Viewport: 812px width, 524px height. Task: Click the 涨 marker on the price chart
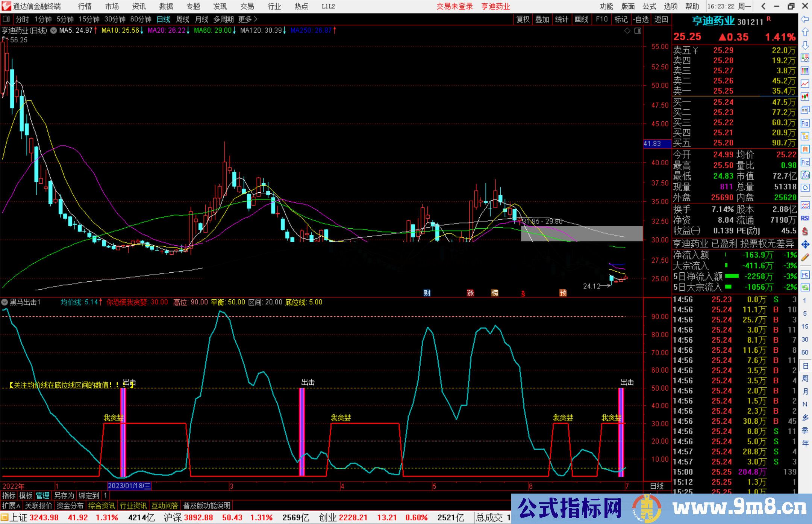470,293
